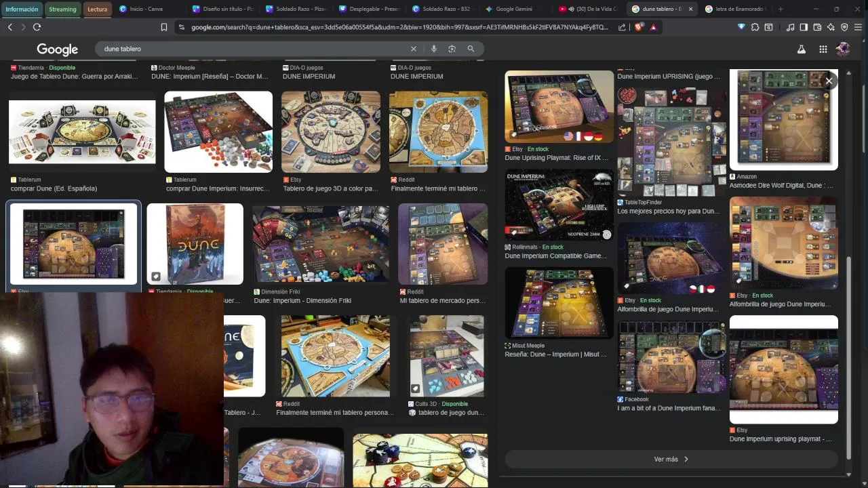Open the Leo AI sparkle icon
This screenshot has width=868, height=488.
(831, 27)
